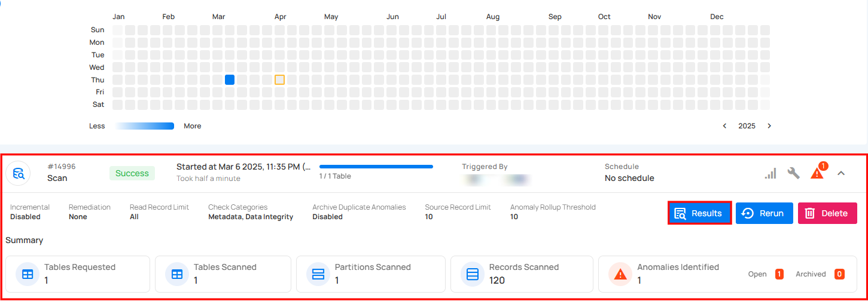
Task: Click the Records Scanned icon
Action: (473, 274)
